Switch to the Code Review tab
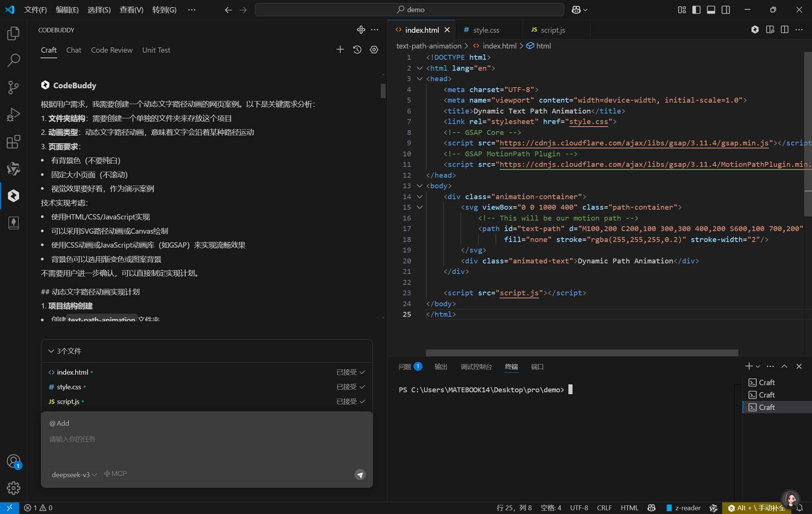Screen dimensions: 812x514 pyautogui.click(x=112, y=50)
